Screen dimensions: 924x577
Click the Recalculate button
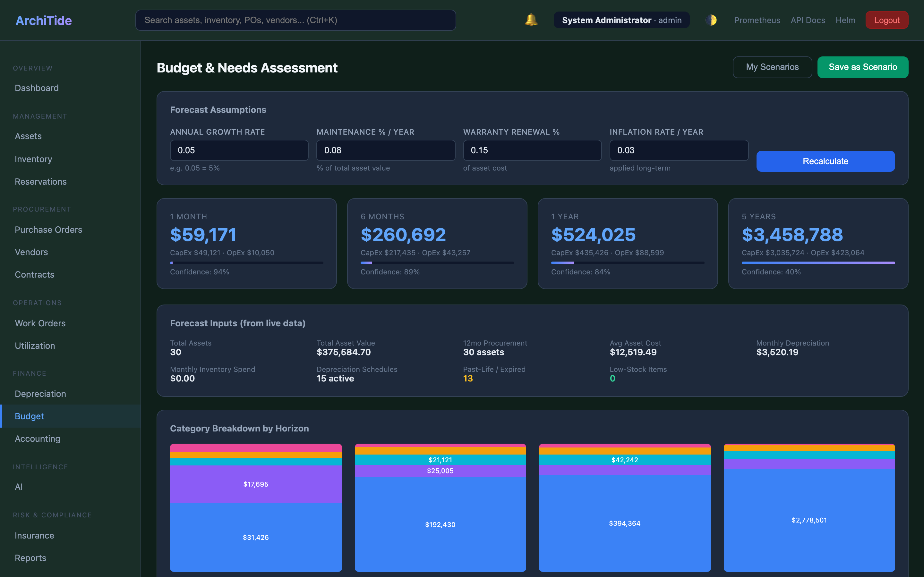coord(825,161)
